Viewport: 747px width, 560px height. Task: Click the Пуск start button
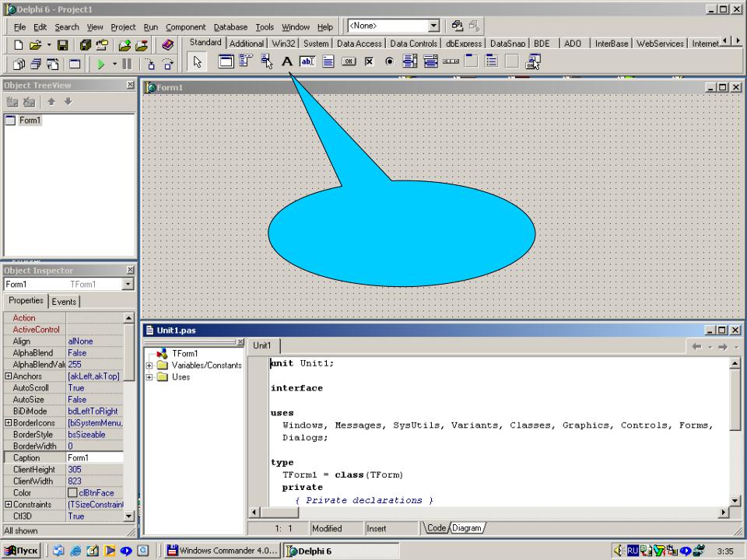click(21, 551)
